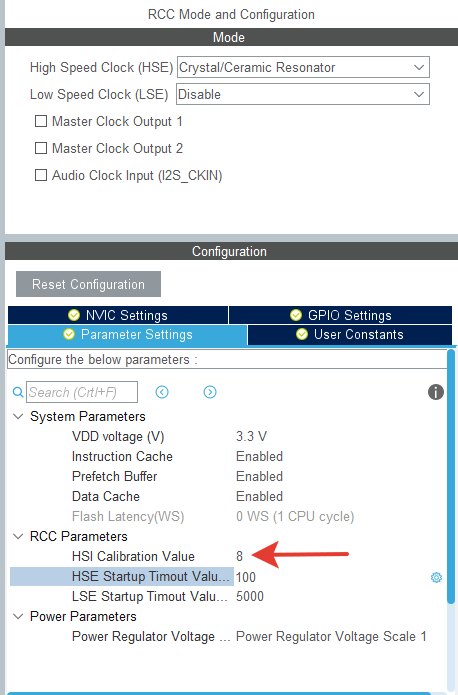Viewport: 458px width, 695px height.
Task: Click the Reset Configuration button
Action: point(88,284)
